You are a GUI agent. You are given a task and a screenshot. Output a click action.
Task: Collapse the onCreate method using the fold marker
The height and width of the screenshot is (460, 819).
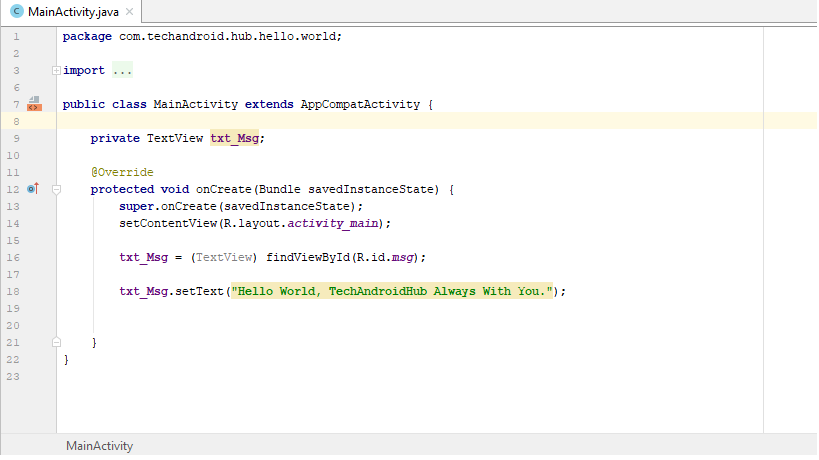pos(56,189)
